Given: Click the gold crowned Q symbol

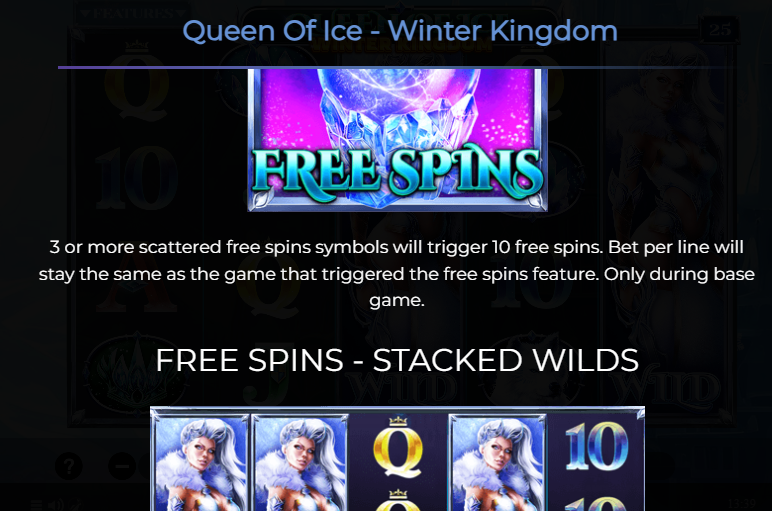Looking at the screenshot, I should 398,447.
